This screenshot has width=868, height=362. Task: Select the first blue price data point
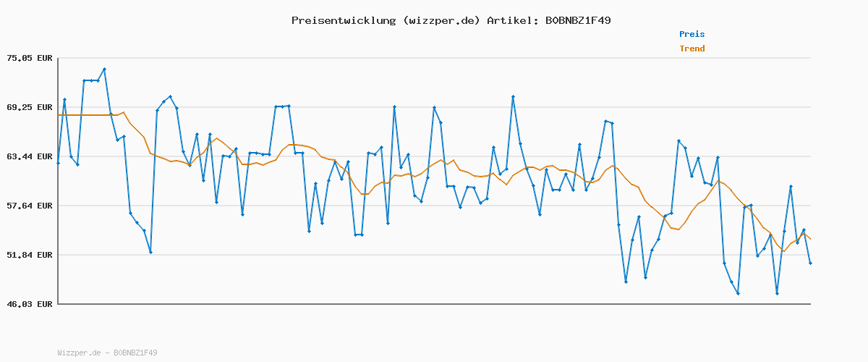58,163
